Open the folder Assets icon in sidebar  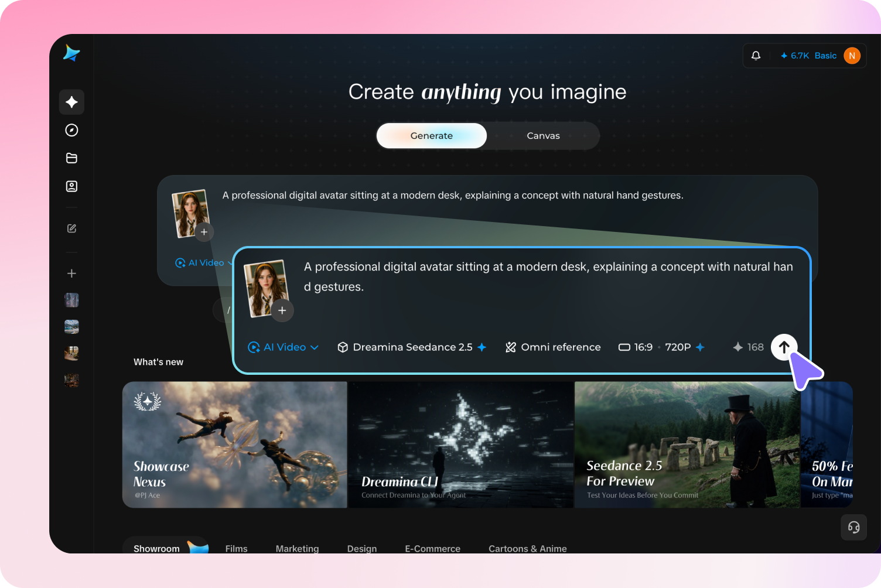pos(71,158)
